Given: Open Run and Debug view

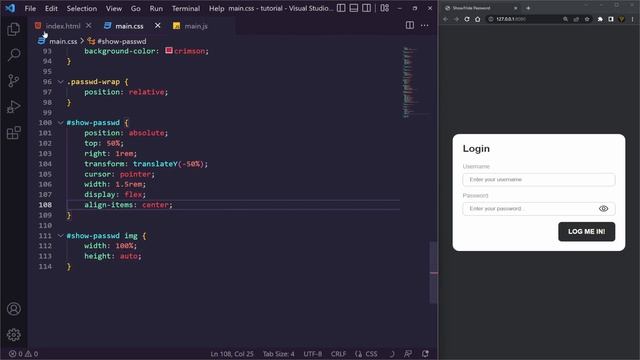Looking at the screenshot, I should (x=13, y=107).
